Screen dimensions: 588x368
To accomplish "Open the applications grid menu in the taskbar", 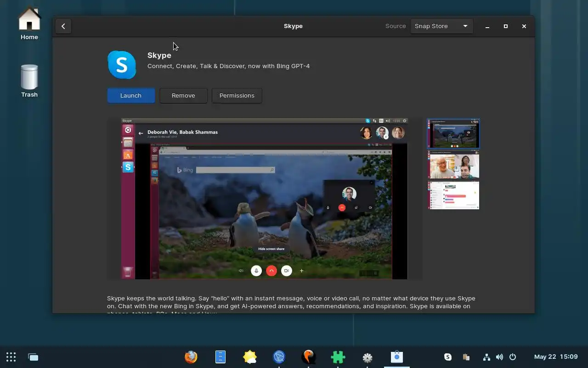I will tap(11, 357).
